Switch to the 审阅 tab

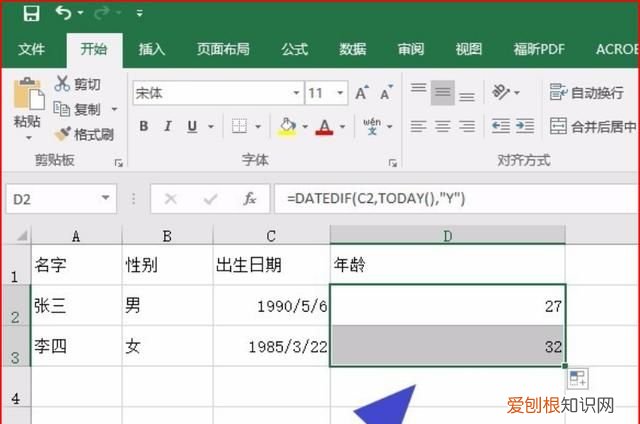pos(411,49)
